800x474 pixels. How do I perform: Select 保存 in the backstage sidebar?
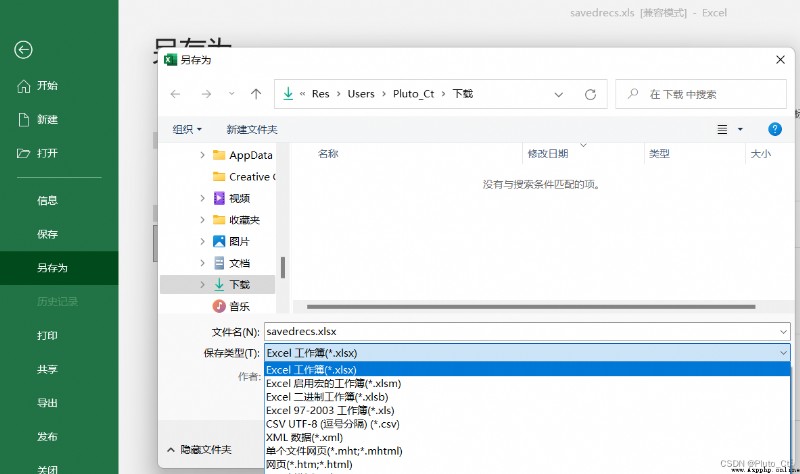47,234
